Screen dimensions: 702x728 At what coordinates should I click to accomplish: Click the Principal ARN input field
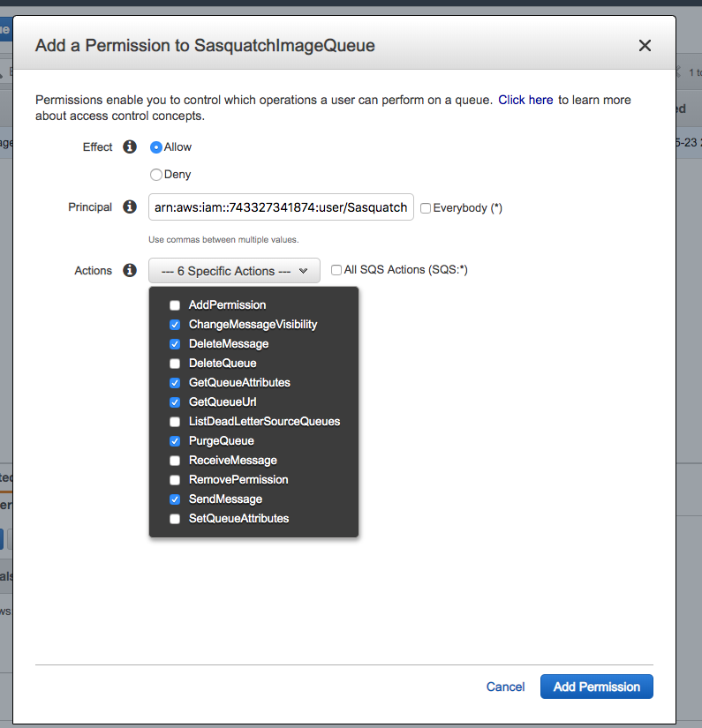(x=281, y=207)
